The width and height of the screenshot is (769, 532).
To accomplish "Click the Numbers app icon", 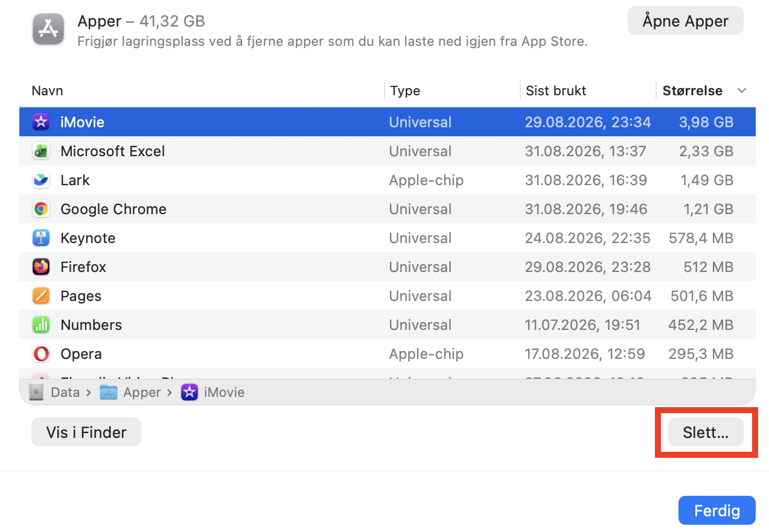I will tap(41, 325).
